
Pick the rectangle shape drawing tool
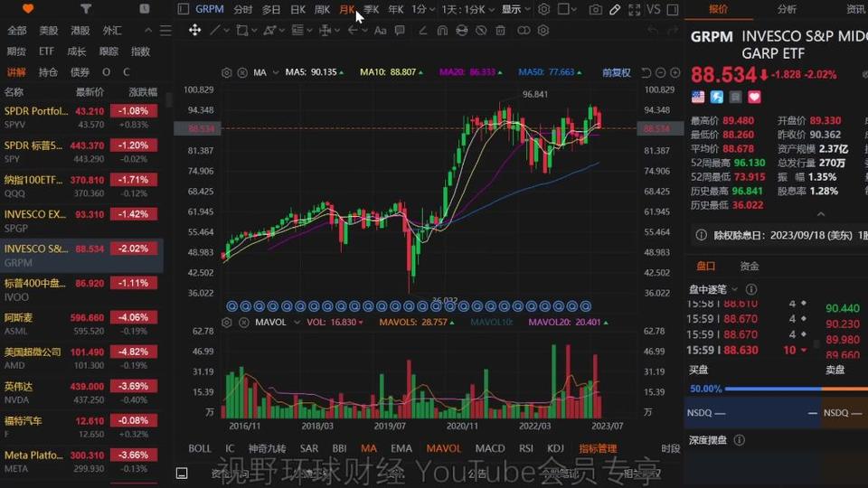[242, 30]
